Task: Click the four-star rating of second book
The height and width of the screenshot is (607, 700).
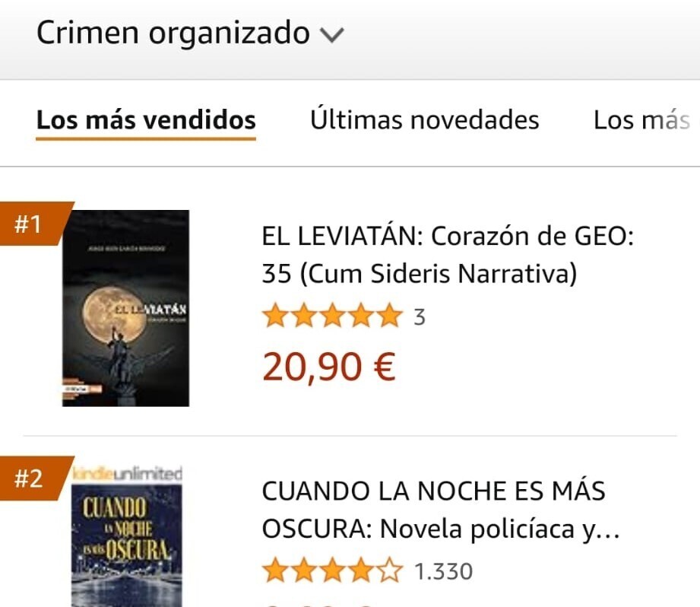Action: pyautogui.click(x=333, y=570)
